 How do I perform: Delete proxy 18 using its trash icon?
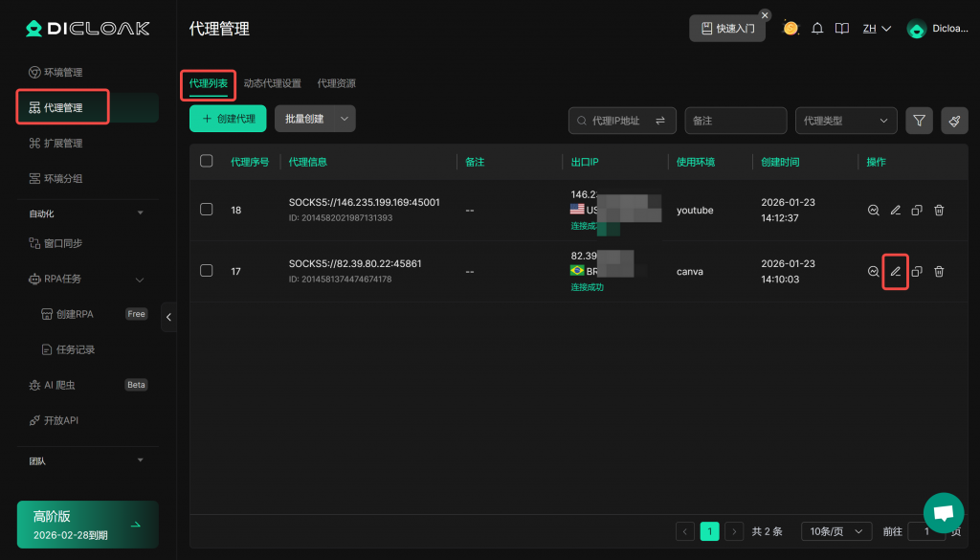[x=939, y=211]
